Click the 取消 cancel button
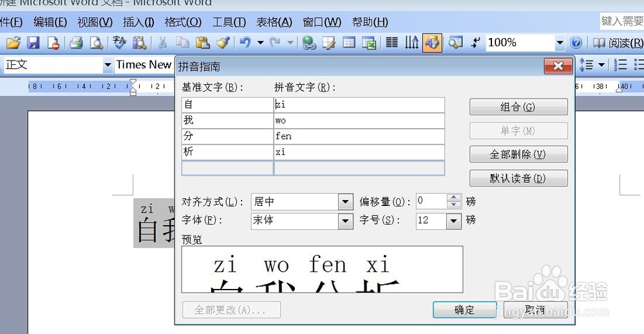This screenshot has width=644, height=334. coord(535,310)
